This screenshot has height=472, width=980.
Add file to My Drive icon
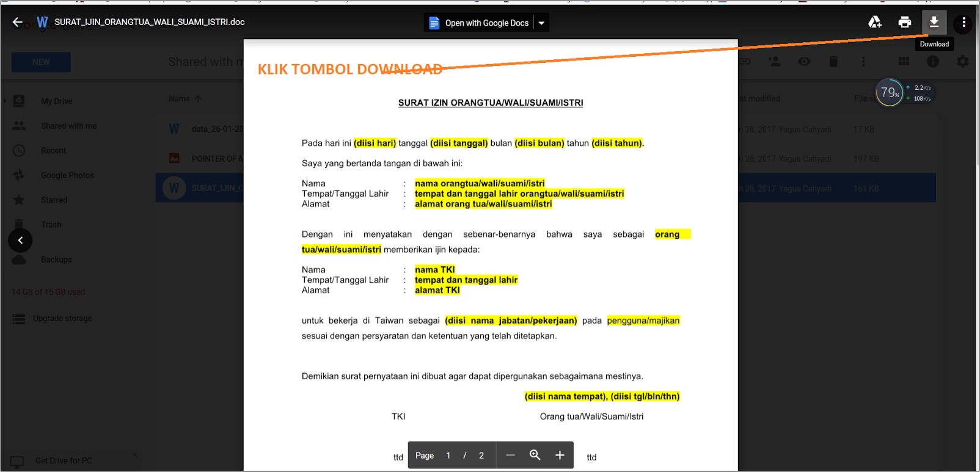click(875, 23)
